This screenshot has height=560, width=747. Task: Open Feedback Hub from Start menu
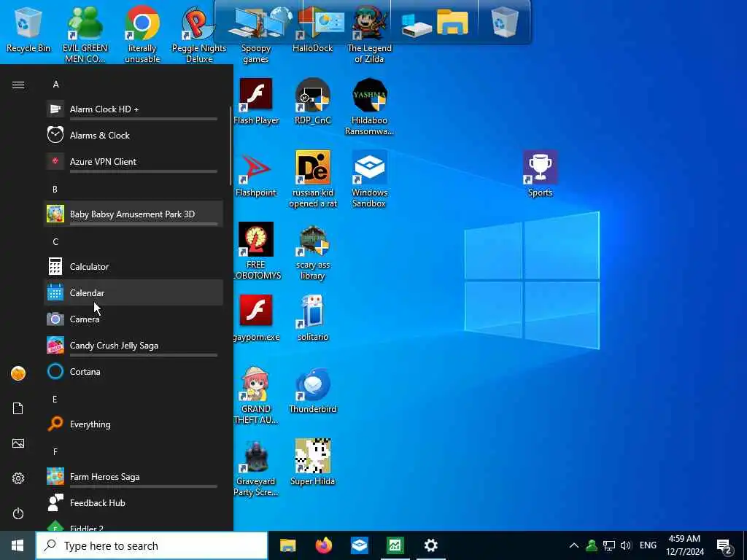coord(133,503)
